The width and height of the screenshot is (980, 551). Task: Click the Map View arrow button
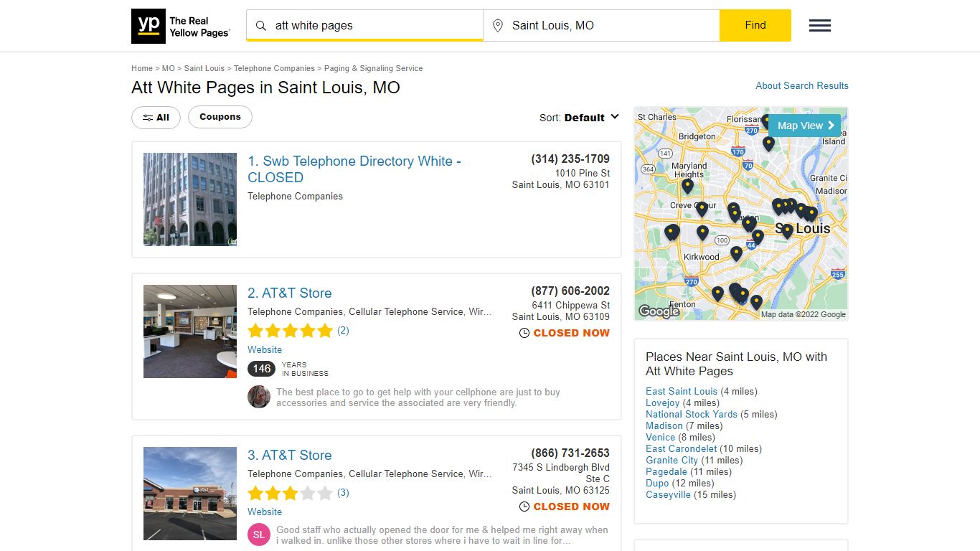805,126
